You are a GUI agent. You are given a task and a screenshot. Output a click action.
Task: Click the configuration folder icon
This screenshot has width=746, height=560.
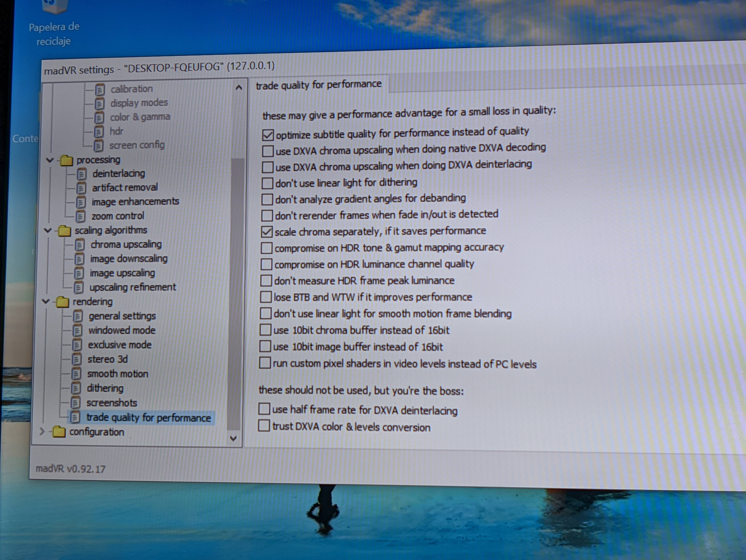point(59,432)
